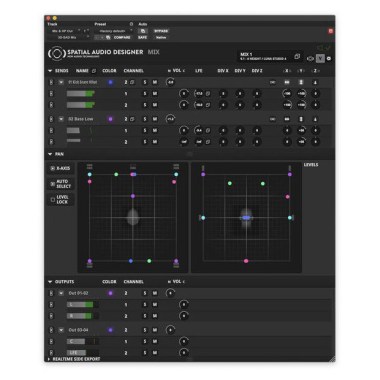The image size is (380, 380).
Task: Click the copy icon next to COMPARE
Action: 108,38
